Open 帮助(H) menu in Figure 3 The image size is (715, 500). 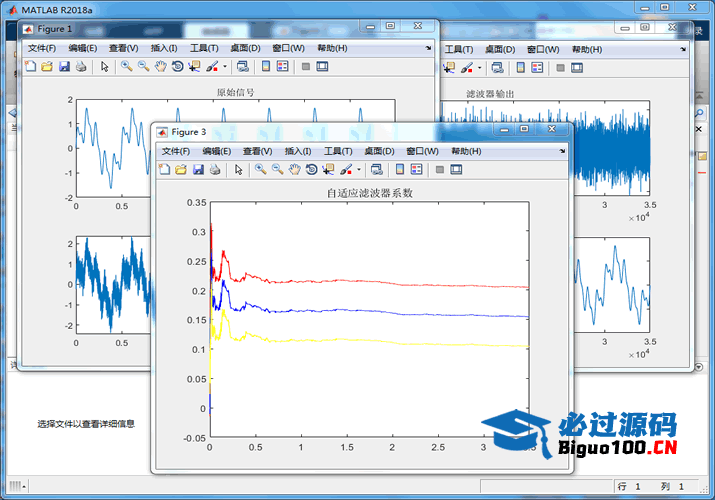tap(465, 151)
